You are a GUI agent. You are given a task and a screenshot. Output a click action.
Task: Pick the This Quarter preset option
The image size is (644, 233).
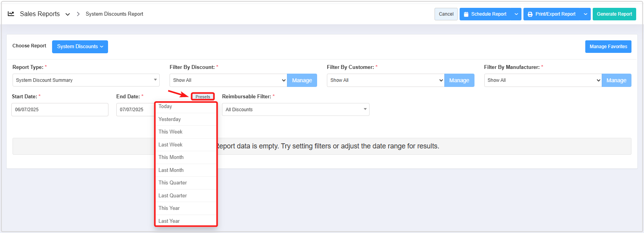point(173,183)
